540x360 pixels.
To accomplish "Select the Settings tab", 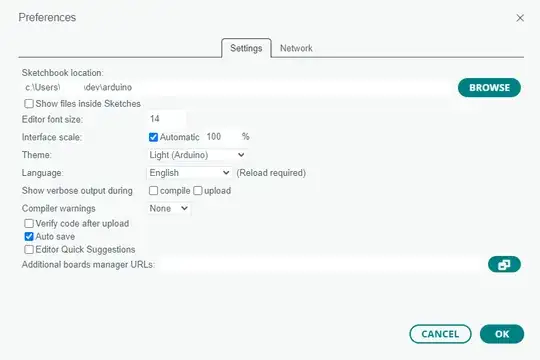I will point(246,48).
